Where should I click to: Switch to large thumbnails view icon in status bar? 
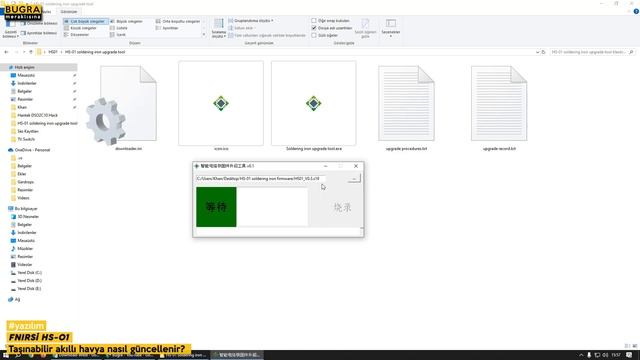click(x=635, y=346)
